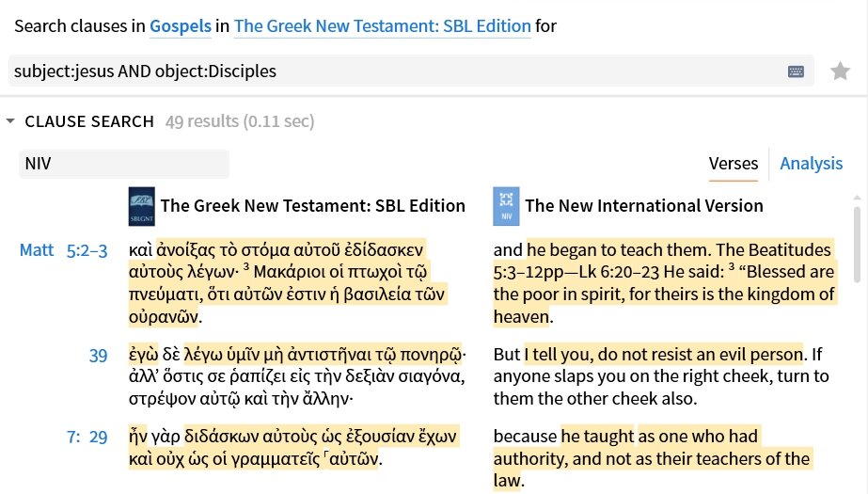Click 'authority, and not as their teachers' NIV text
Screen dimensions: 868x494
pos(626,458)
